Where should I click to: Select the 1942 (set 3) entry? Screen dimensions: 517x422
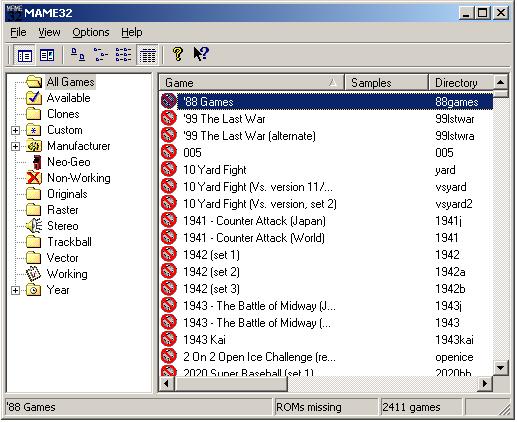click(327, 289)
